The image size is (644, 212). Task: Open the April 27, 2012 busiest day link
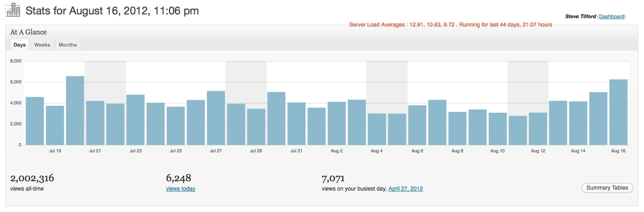click(x=405, y=189)
